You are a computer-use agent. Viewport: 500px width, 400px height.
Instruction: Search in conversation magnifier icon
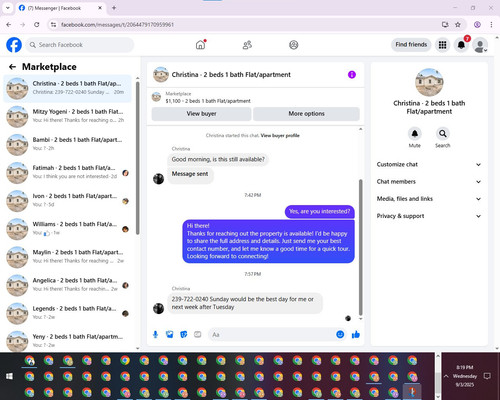tap(442, 134)
